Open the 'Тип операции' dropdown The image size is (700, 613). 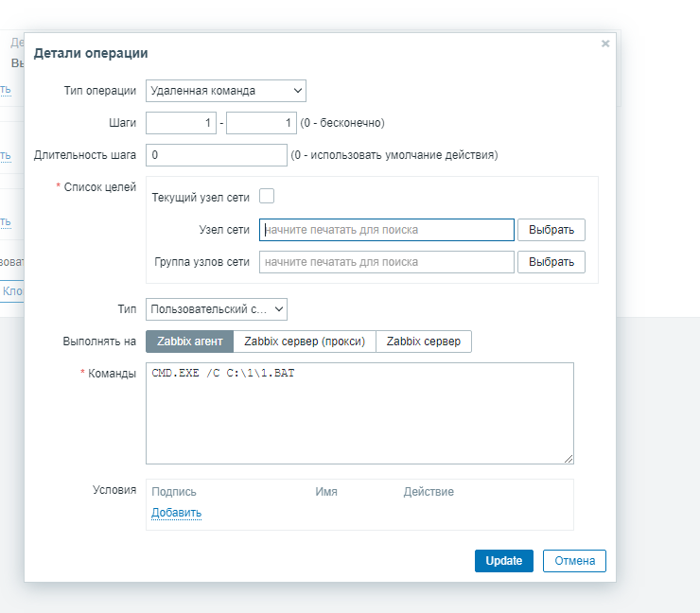(x=226, y=91)
